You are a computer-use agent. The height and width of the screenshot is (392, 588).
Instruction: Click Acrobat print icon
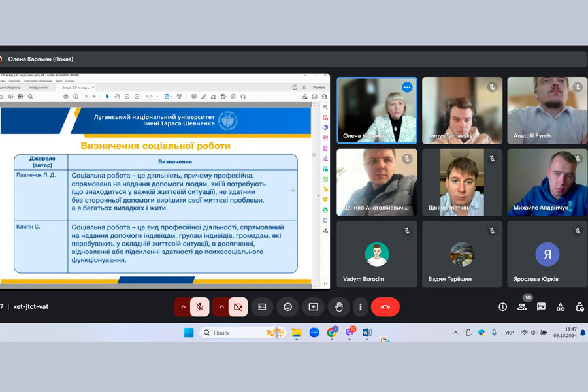pyautogui.click(x=20, y=97)
